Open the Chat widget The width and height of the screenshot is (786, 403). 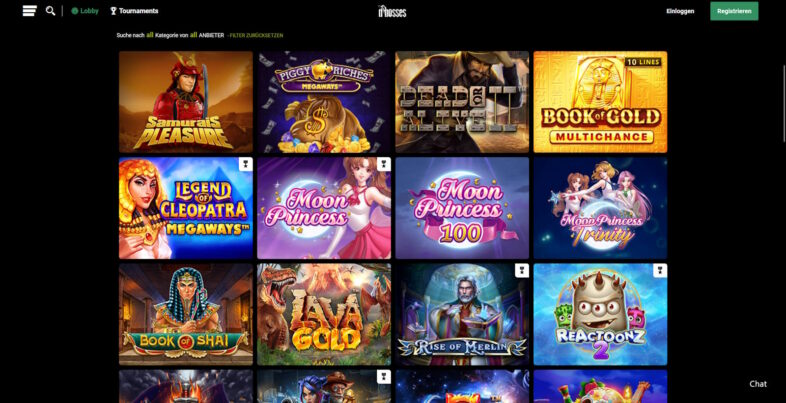pyautogui.click(x=758, y=384)
